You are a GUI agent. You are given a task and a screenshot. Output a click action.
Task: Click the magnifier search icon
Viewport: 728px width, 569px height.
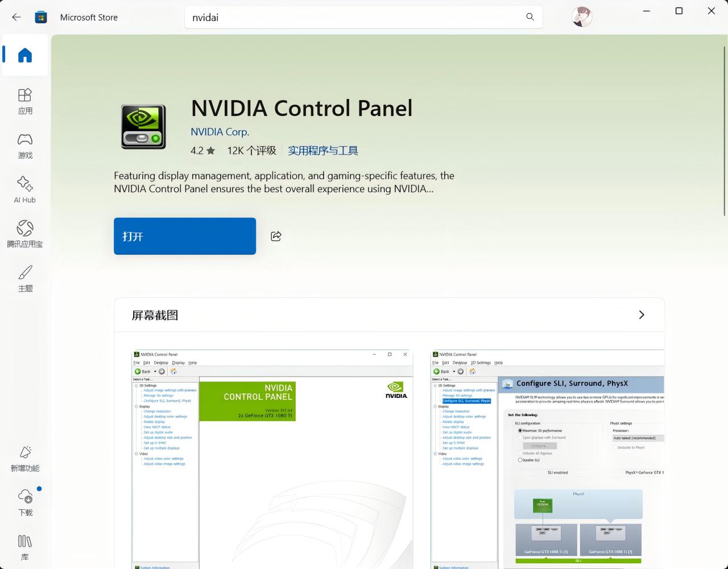click(x=530, y=17)
